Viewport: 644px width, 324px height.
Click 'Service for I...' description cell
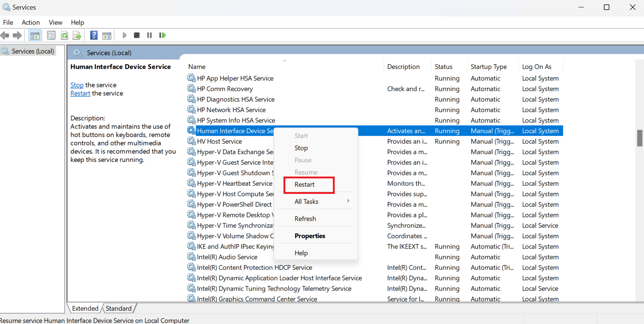click(405, 299)
